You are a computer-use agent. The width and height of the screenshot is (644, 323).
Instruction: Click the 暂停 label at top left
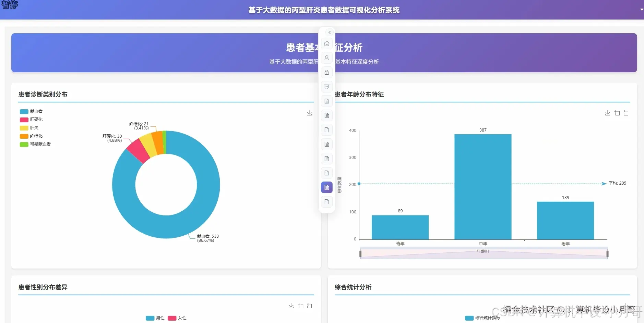click(9, 5)
